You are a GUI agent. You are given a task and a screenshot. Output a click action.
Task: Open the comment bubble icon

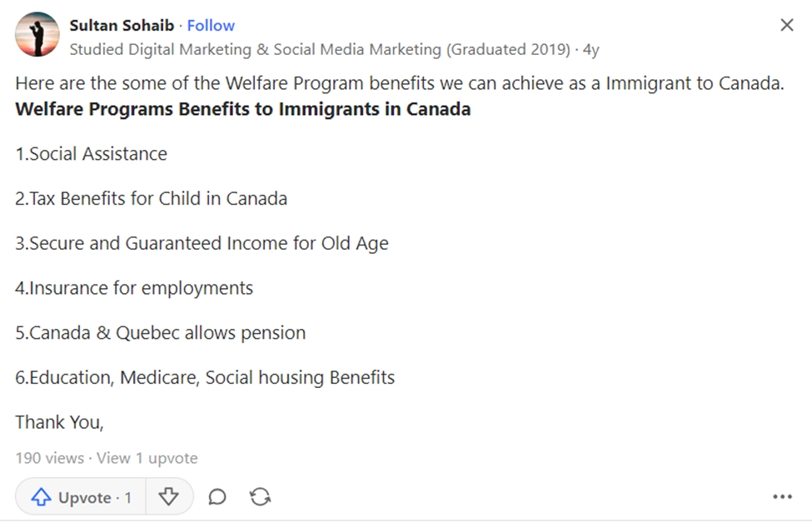[x=217, y=497]
